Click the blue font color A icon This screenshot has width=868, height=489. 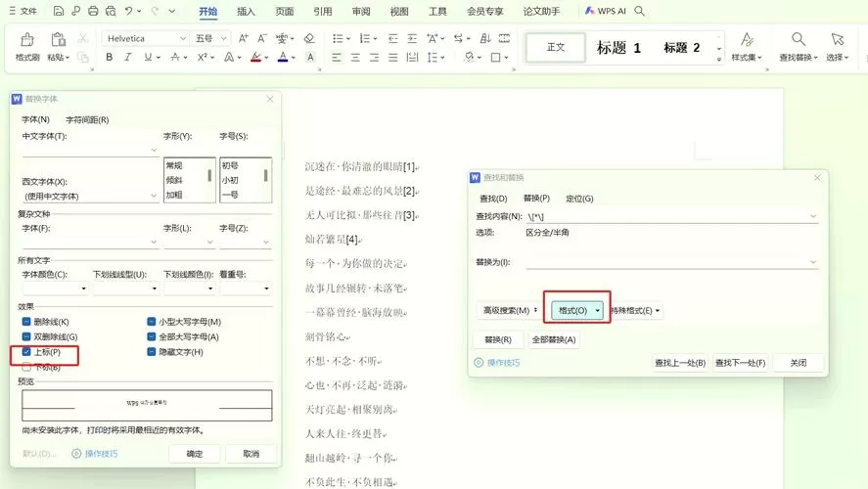pos(283,57)
